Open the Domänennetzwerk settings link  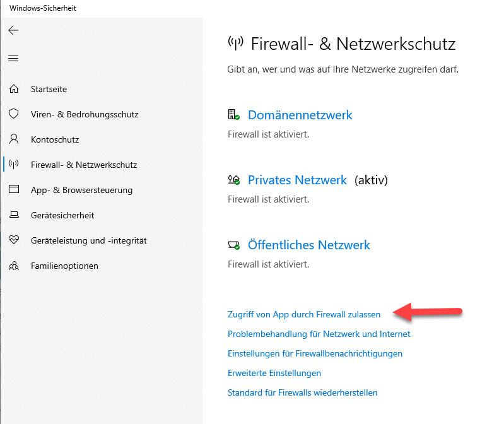tap(300, 115)
